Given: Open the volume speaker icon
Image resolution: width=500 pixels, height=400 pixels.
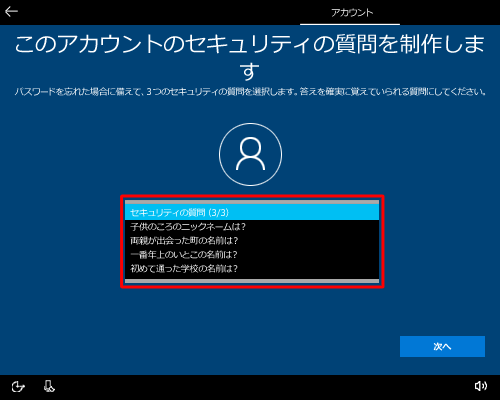Looking at the screenshot, I should (480, 386).
